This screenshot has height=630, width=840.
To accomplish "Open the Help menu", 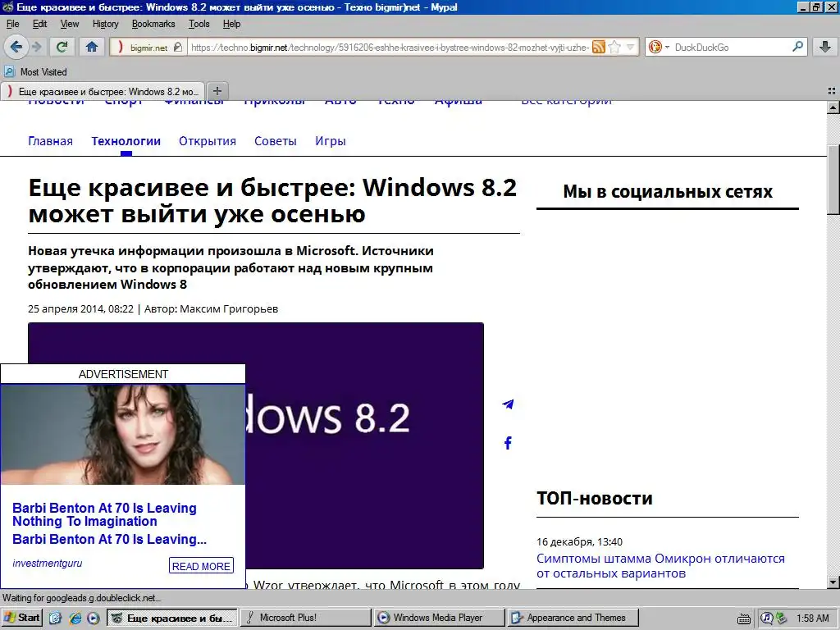I will pos(231,24).
